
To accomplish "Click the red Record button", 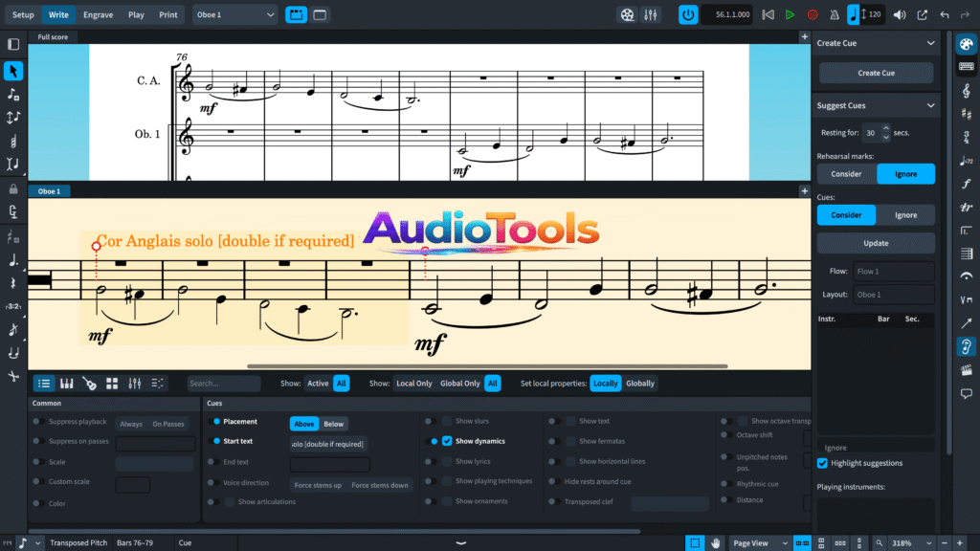I will (813, 14).
